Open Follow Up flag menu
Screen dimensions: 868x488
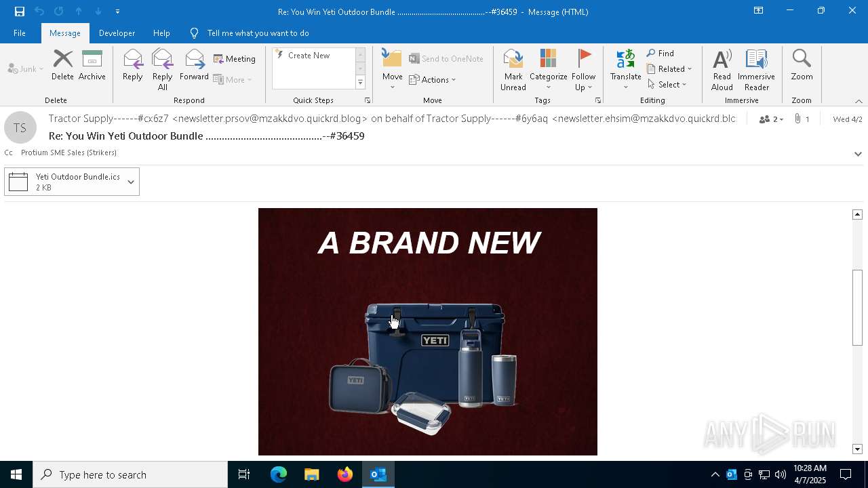click(x=583, y=70)
